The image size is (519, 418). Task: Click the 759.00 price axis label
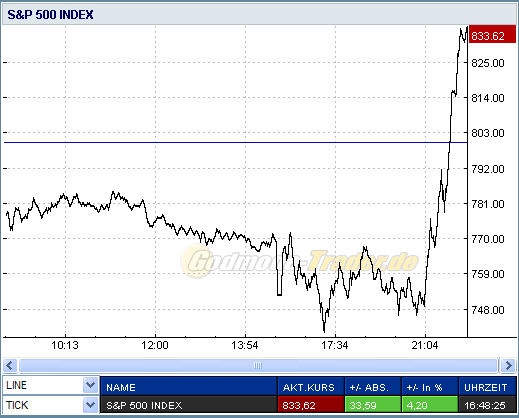click(488, 274)
